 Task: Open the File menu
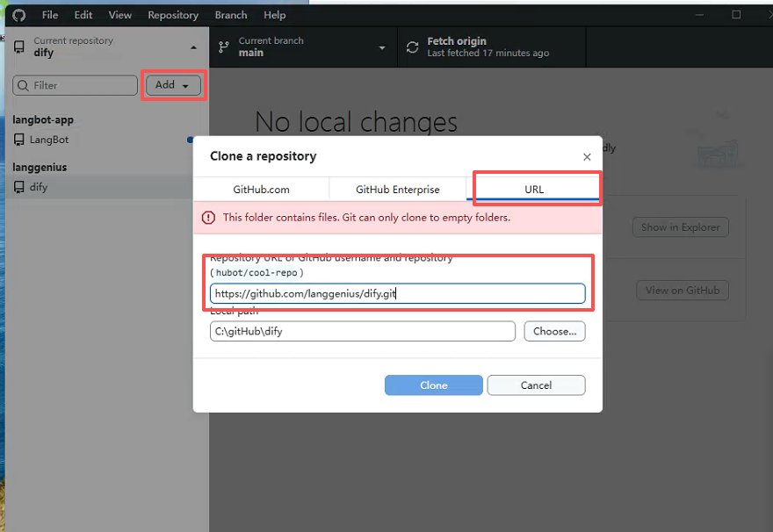click(50, 15)
